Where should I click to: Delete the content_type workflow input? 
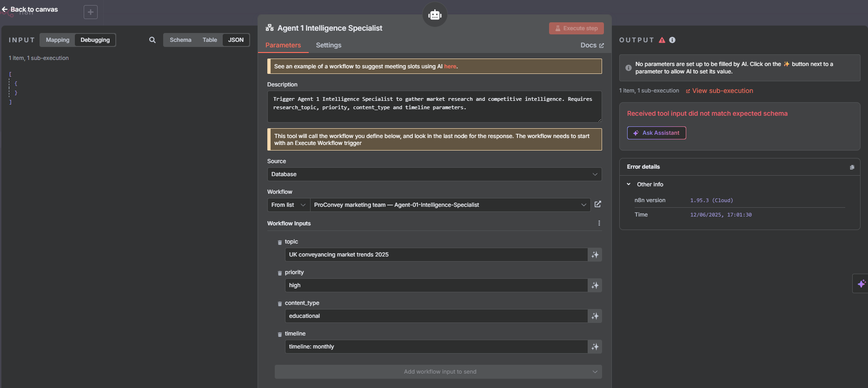(x=279, y=303)
